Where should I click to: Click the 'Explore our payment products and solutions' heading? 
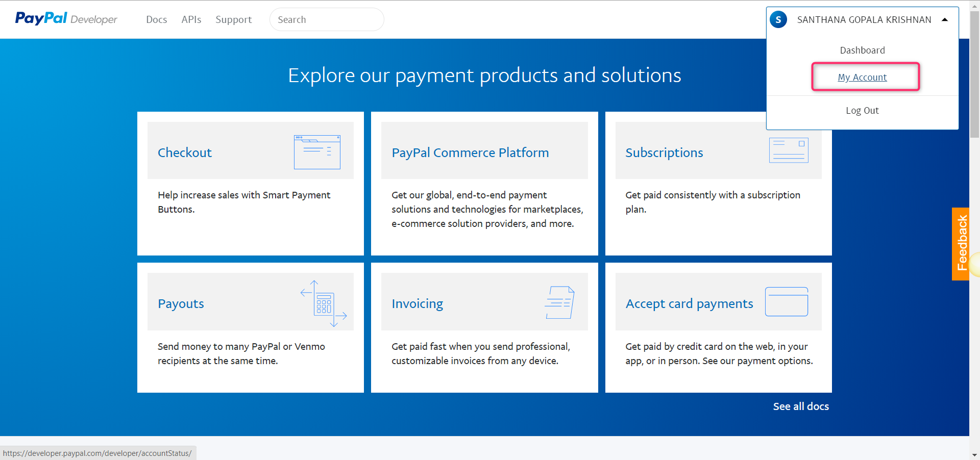coord(484,75)
